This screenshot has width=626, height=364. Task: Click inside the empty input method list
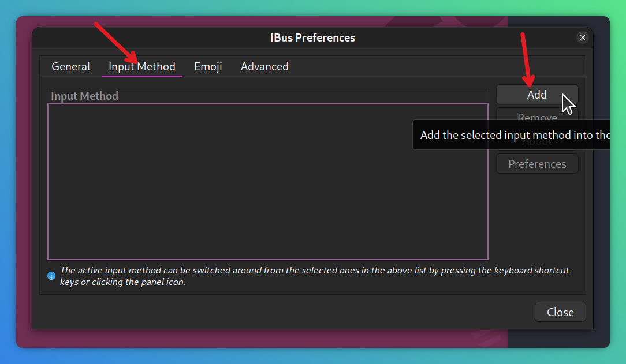(268, 182)
